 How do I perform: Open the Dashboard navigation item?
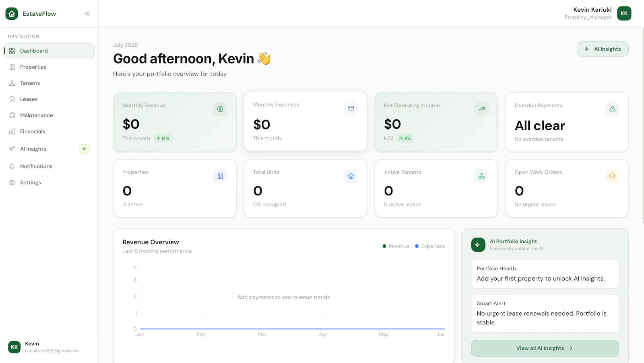(49, 51)
